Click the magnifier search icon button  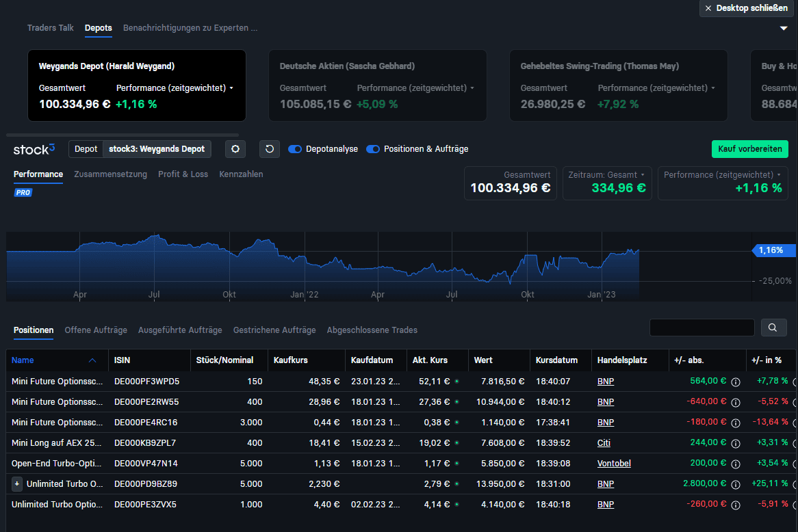pos(773,328)
